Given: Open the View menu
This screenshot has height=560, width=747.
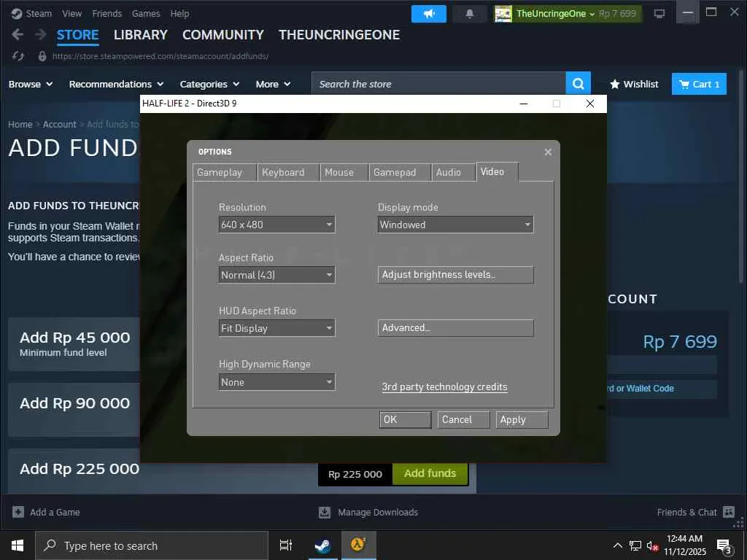Looking at the screenshot, I should coord(72,14).
